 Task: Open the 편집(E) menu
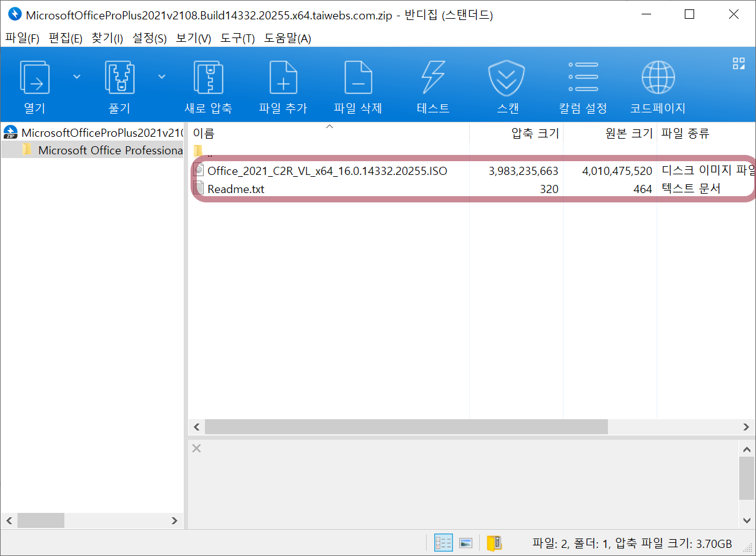(66, 39)
